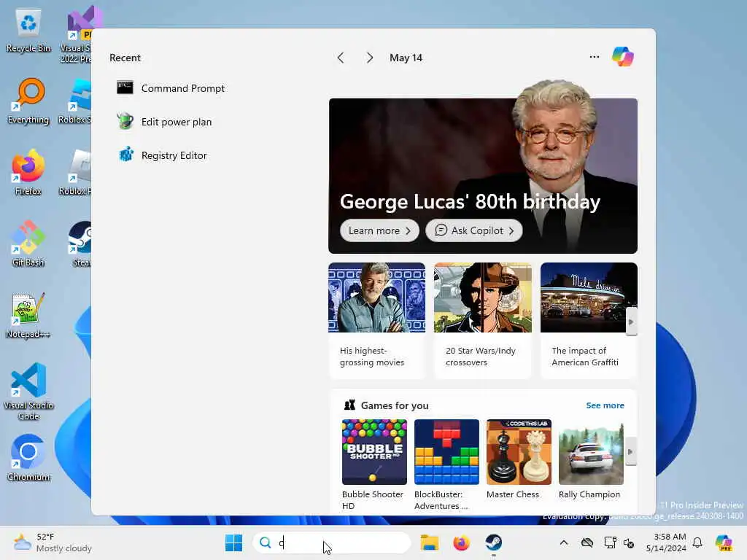
Task: Go to next day with right chevron
Action: tap(370, 58)
